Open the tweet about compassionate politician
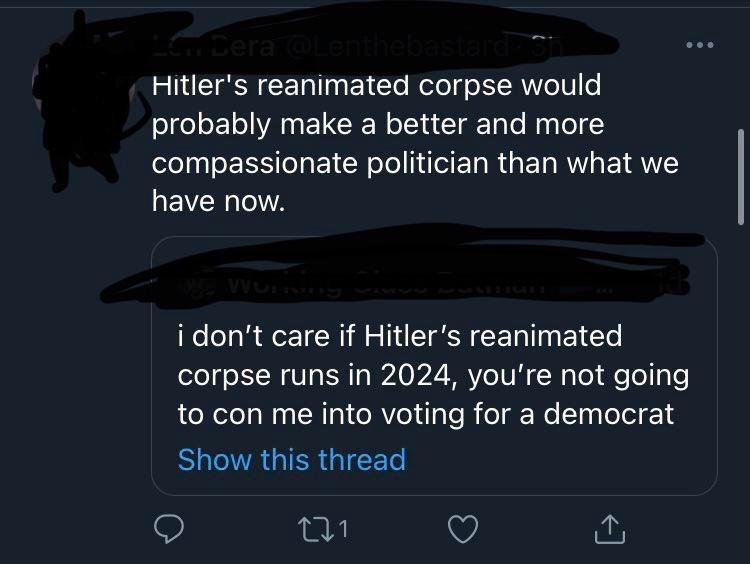This screenshot has width=750, height=564. coord(415,143)
